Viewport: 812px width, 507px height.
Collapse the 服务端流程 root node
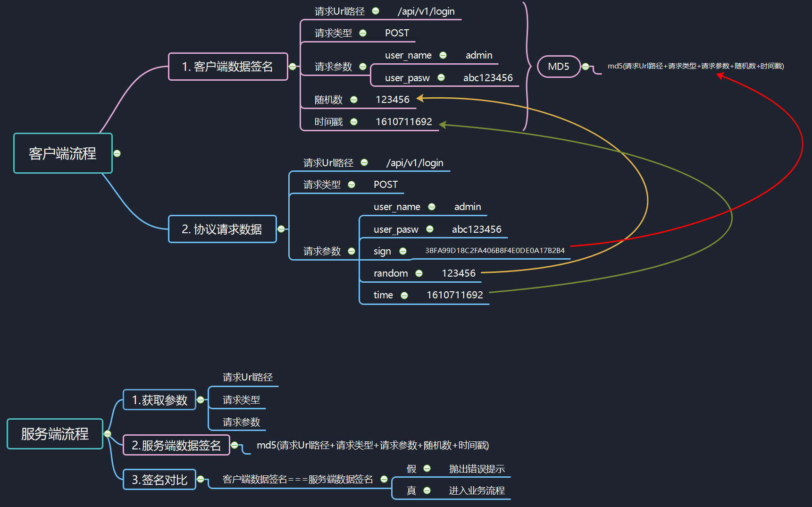108,433
